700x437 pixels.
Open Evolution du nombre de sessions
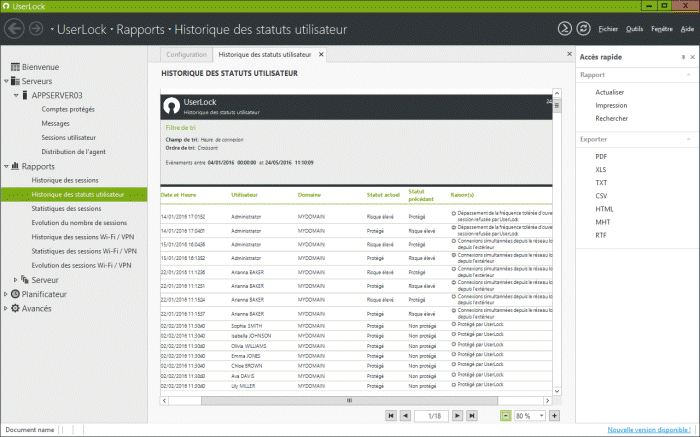79,223
